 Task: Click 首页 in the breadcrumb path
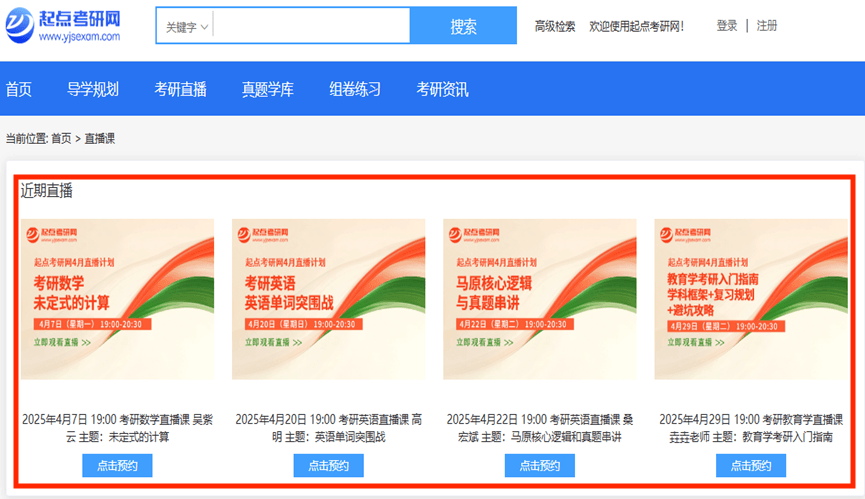tap(61, 139)
